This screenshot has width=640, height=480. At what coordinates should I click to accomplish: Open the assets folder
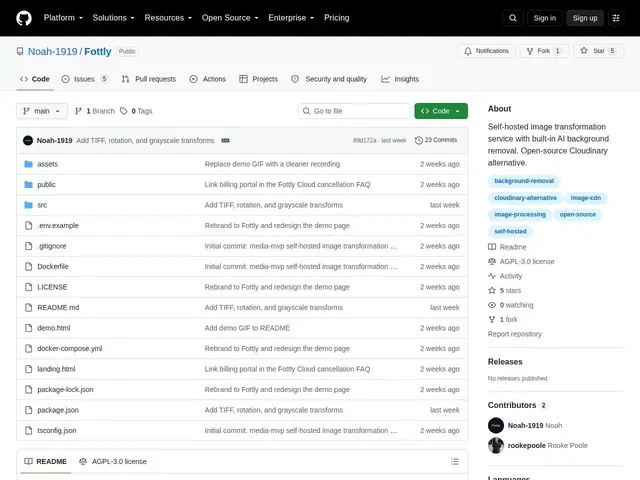[x=47, y=164]
